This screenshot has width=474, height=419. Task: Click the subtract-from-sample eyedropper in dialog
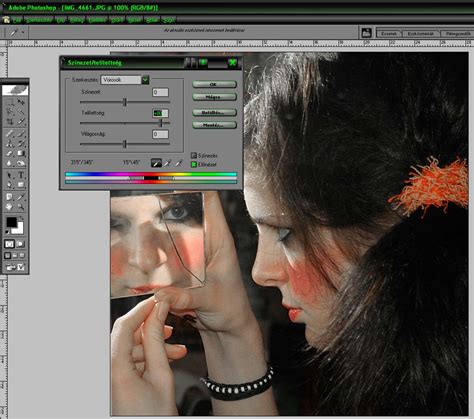(x=179, y=163)
